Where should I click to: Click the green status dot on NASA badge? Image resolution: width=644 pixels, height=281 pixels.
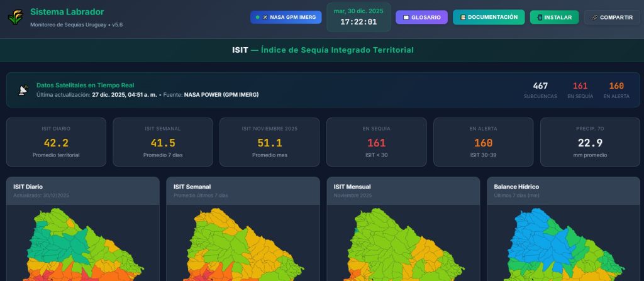(x=257, y=18)
